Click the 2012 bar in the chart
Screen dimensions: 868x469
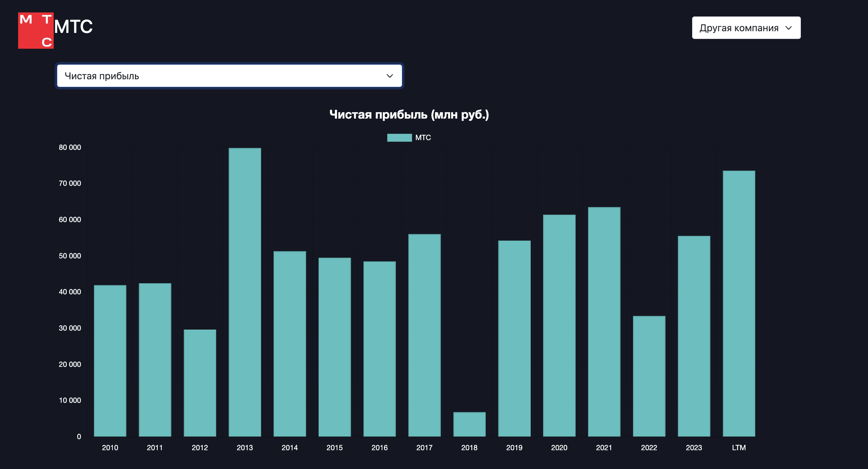click(200, 383)
